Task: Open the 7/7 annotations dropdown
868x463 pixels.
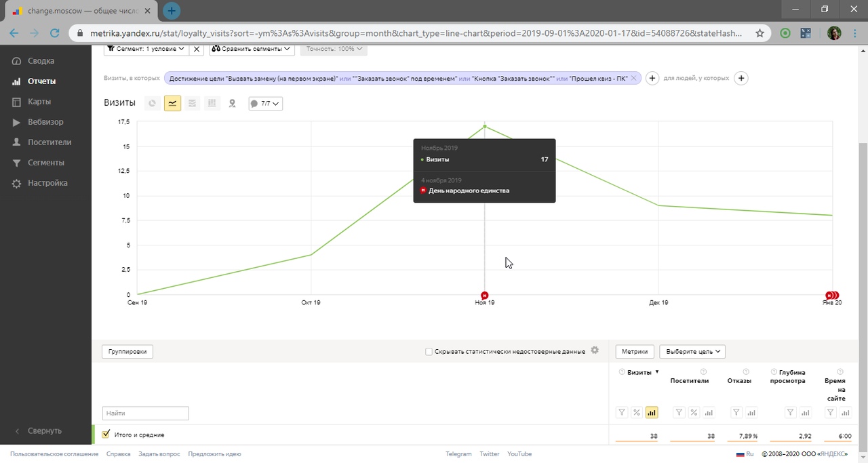Action: coord(265,103)
